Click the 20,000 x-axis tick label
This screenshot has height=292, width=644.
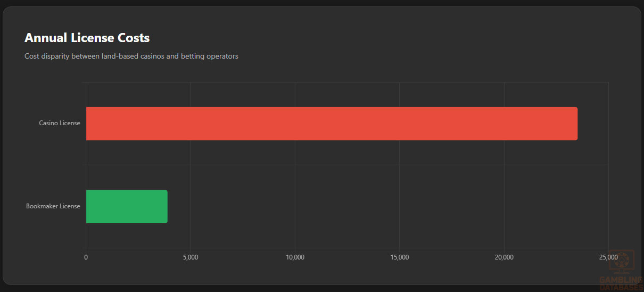[x=504, y=257]
